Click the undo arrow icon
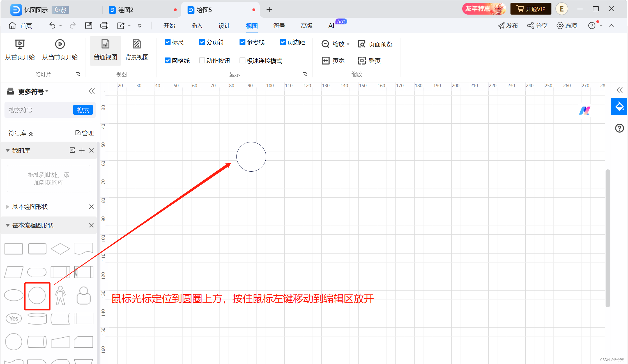The height and width of the screenshot is (364, 628). (x=52, y=26)
